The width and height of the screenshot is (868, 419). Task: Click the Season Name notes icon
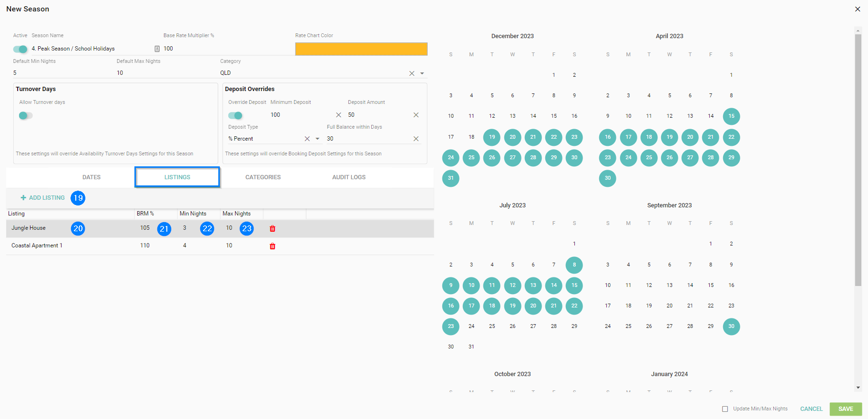point(157,49)
